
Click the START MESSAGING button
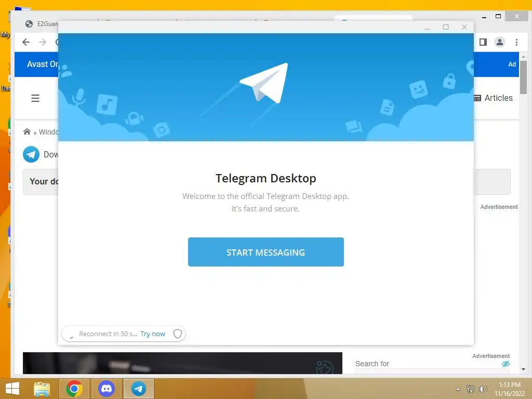265,252
